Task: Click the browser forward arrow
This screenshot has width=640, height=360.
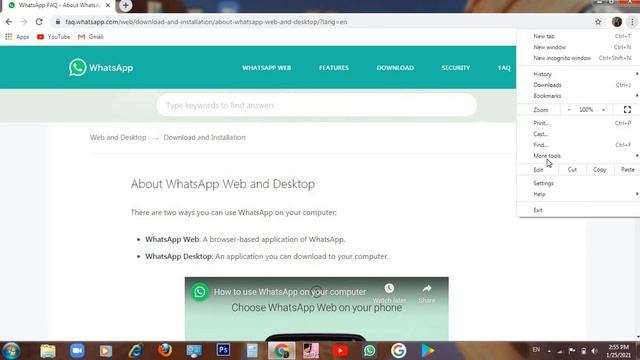Action: [x=24, y=22]
